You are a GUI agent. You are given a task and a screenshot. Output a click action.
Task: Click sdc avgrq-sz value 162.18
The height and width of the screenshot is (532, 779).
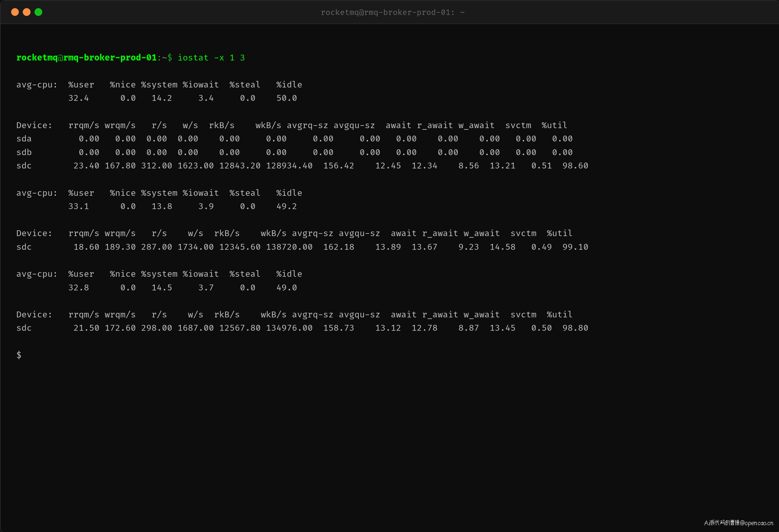click(x=338, y=247)
